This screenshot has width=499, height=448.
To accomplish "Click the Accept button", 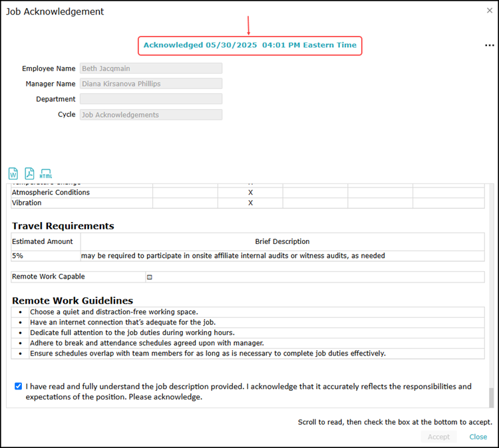I will (438, 437).
